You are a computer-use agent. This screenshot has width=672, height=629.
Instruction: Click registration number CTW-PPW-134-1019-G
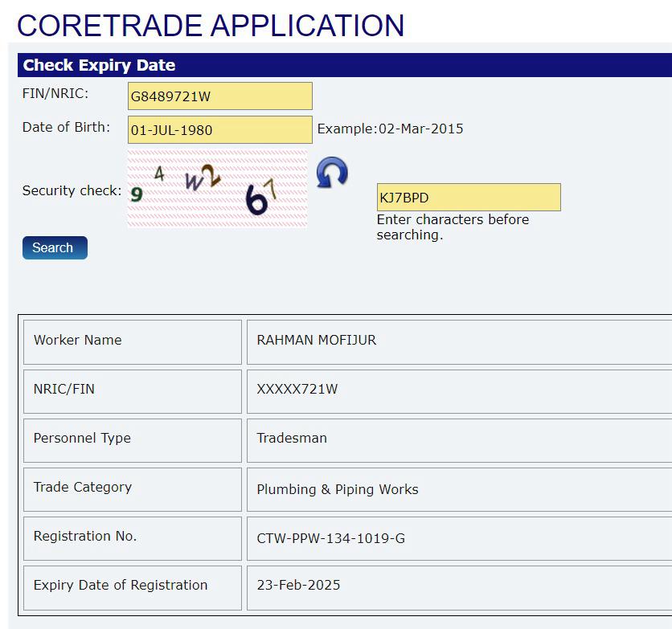tap(331, 538)
